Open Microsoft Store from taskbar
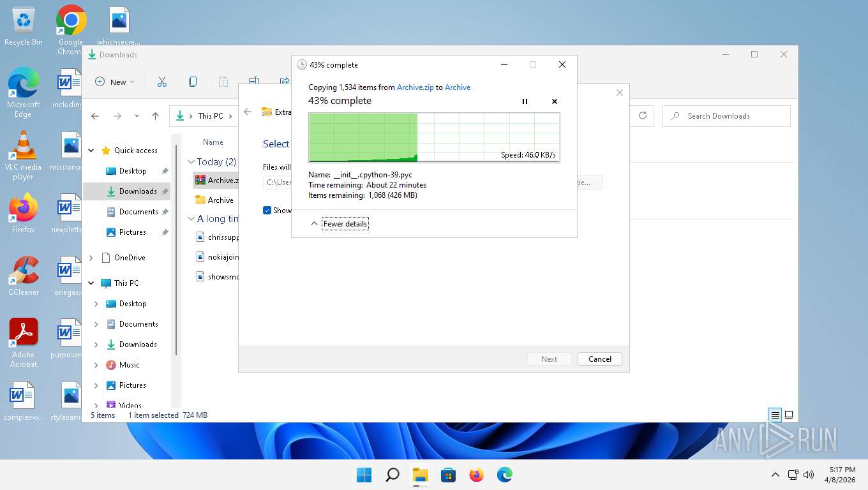The width and height of the screenshot is (868, 490). 448,475
